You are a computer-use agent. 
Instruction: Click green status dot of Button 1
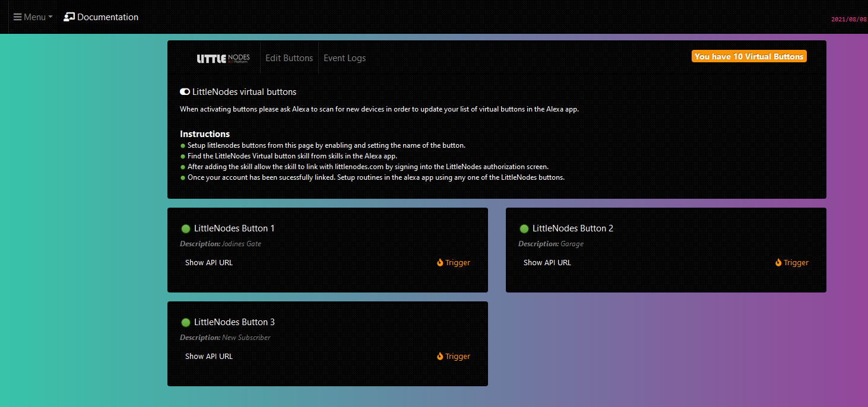[185, 228]
